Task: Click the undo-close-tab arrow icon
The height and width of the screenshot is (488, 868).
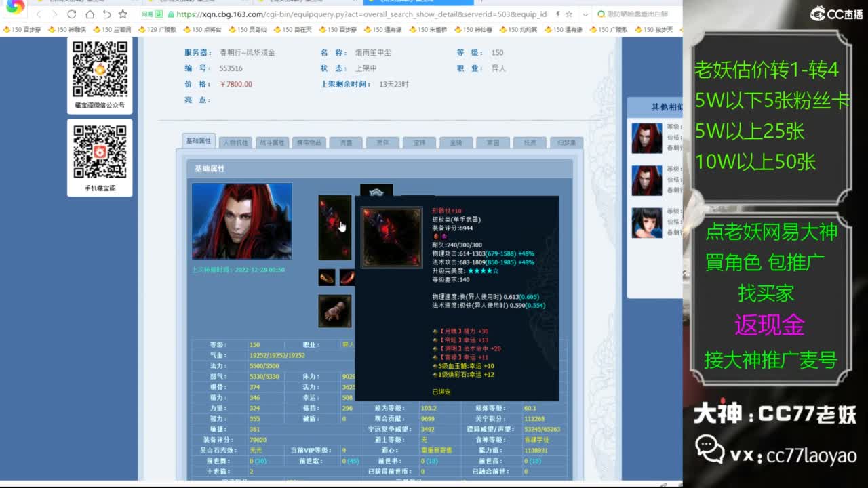Action: pyautogui.click(x=106, y=14)
